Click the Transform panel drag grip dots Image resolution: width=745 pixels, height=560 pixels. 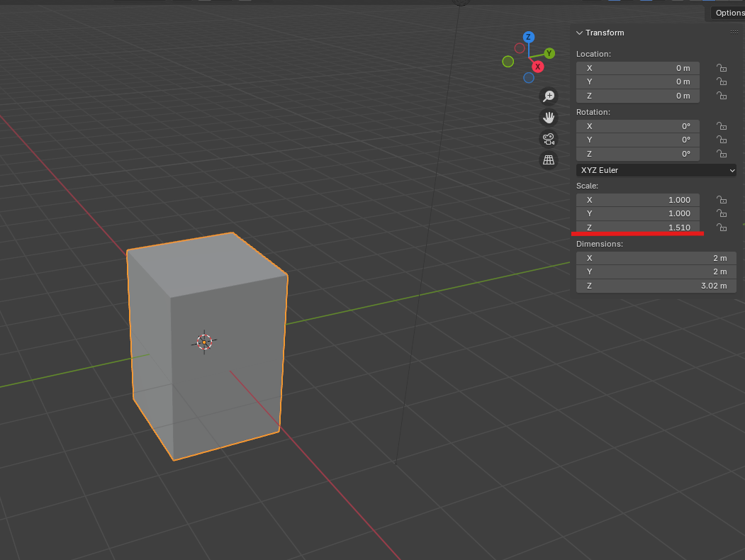[x=734, y=33]
